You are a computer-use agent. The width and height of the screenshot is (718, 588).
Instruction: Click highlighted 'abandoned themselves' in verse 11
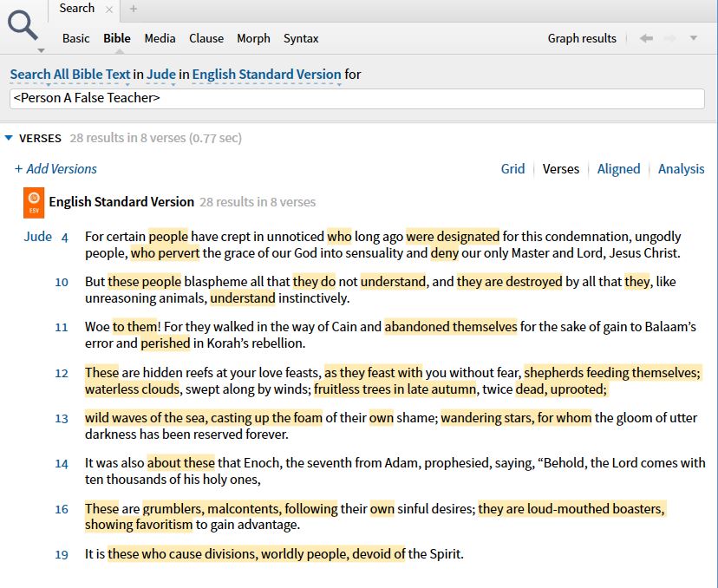pos(451,327)
